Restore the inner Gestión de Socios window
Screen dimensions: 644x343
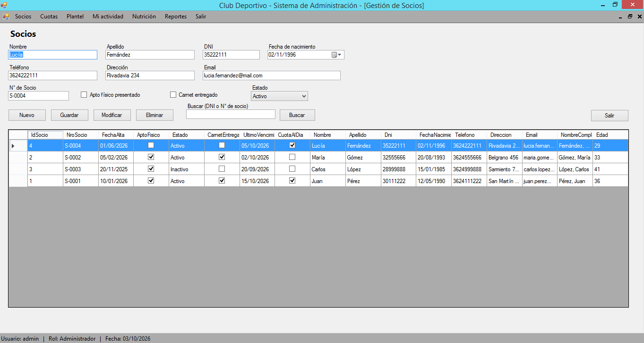[630, 17]
